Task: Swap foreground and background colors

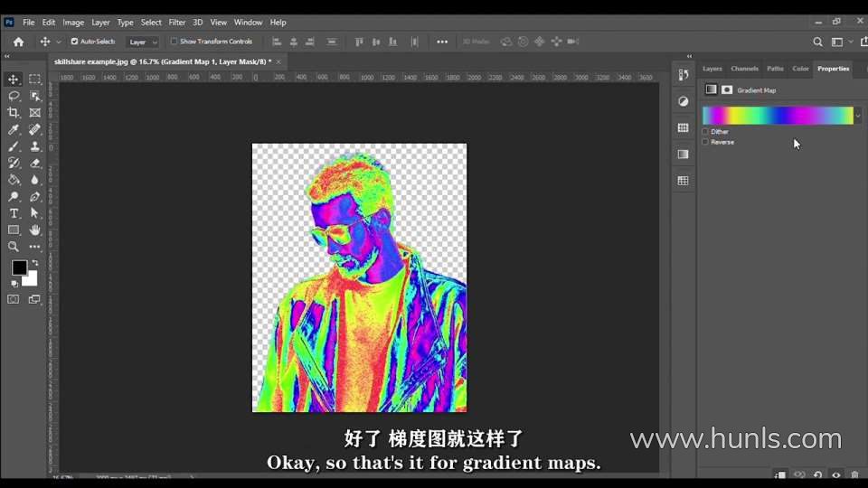Action: click(35, 263)
